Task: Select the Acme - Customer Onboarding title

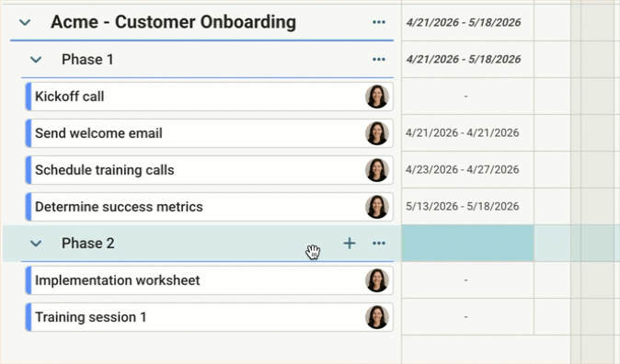Action: click(173, 22)
